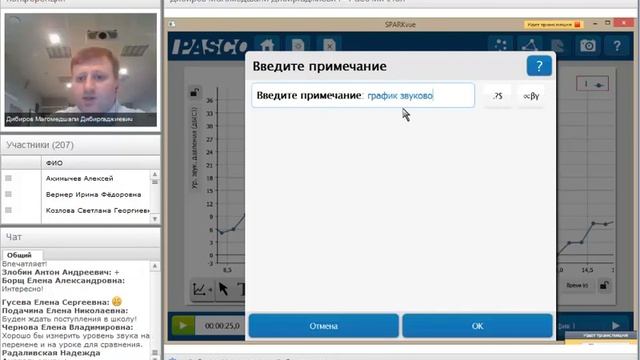Image resolution: width=640 pixels, height=360 pixels.
Task: Click the participants list scroll down arrow
Action: [x=155, y=219]
